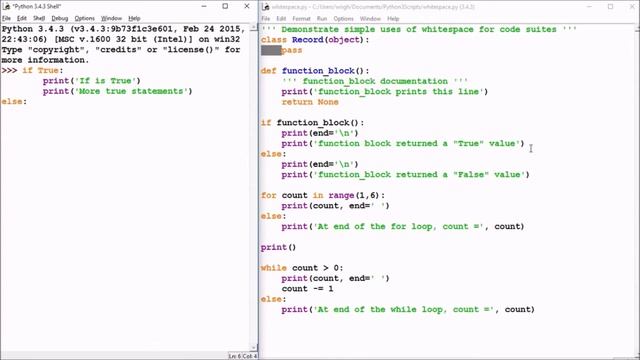Click 'class Record(object):' line in editor

click(315, 40)
